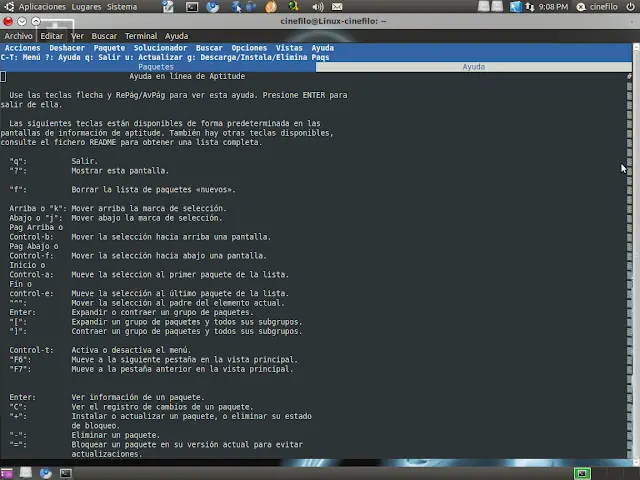Open the Terminal menu in menubar
Image resolution: width=640 pixels, height=480 pixels.
click(x=141, y=36)
